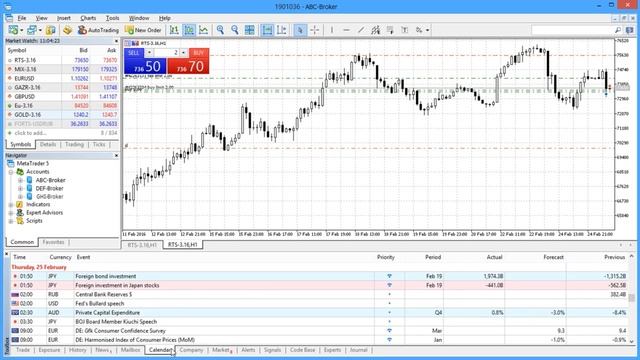Toggle chart Auto Scroll
The image size is (640, 360).
267,30
